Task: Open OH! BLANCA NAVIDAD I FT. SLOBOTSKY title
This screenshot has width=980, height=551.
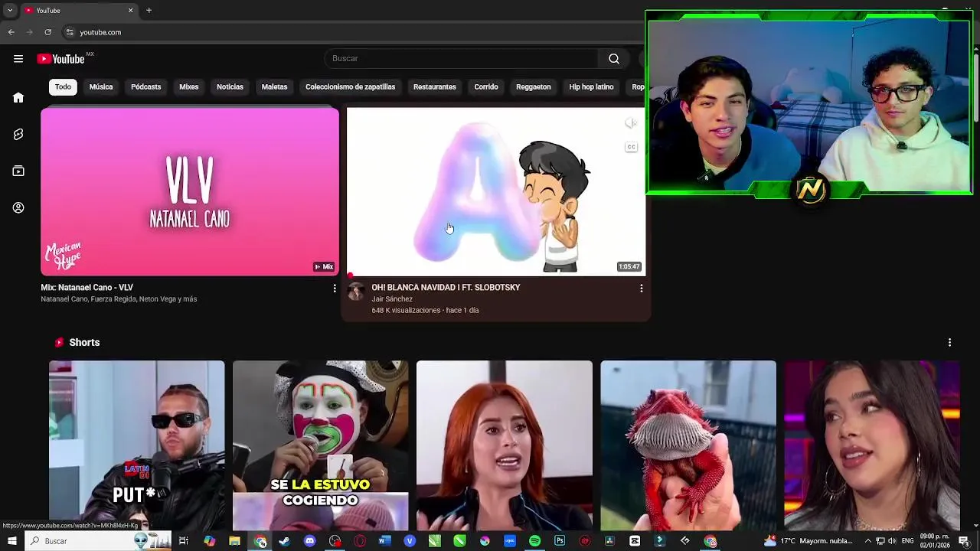Action: (x=446, y=288)
